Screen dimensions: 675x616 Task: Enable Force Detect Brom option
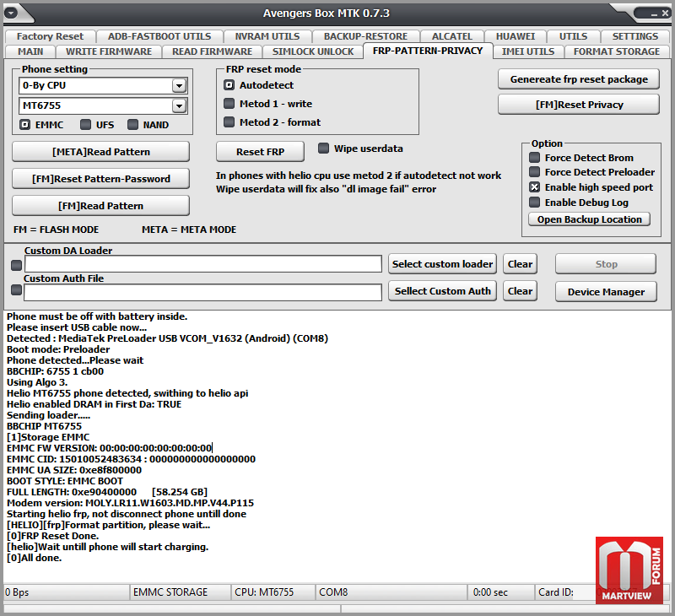(x=534, y=158)
